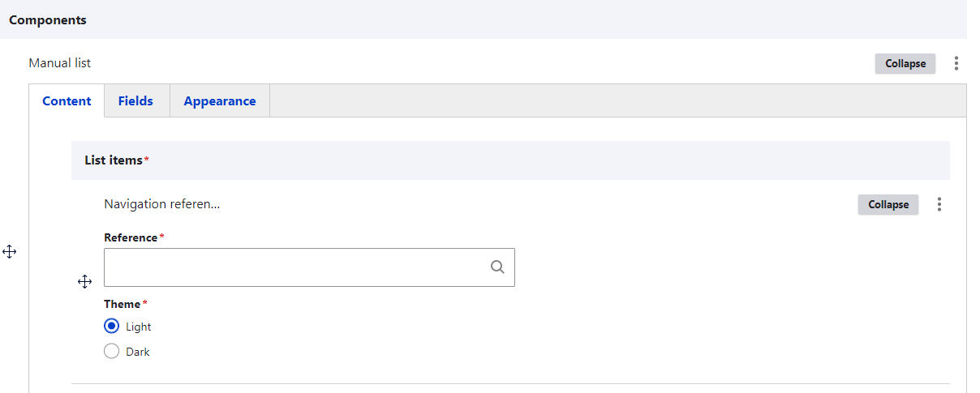The image size is (980, 393).
Task: Switch to the Content tab
Action: pos(67,101)
